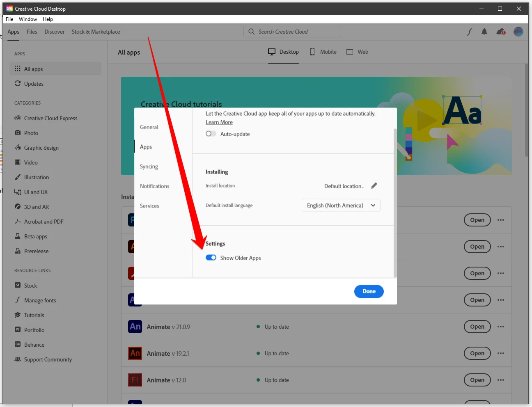Select the Desktop platform tab
Viewport: 532px width, 407px height.
[283, 52]
